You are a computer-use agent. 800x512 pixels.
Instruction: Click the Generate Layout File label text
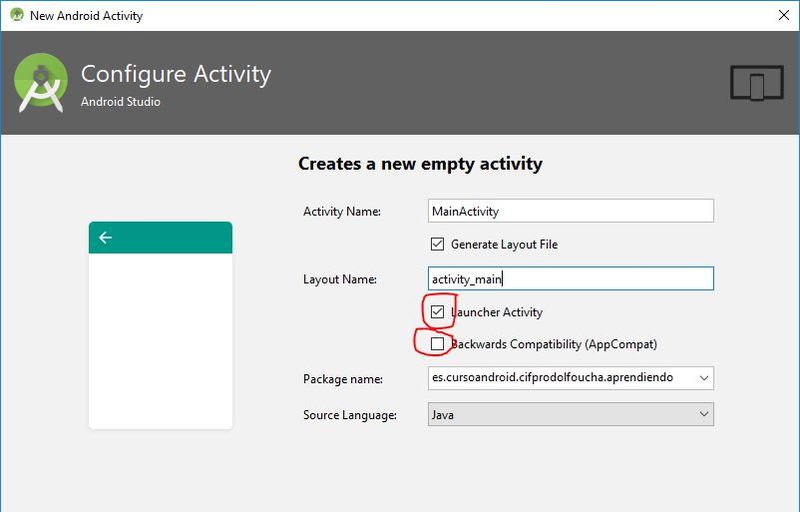(504, 245)
